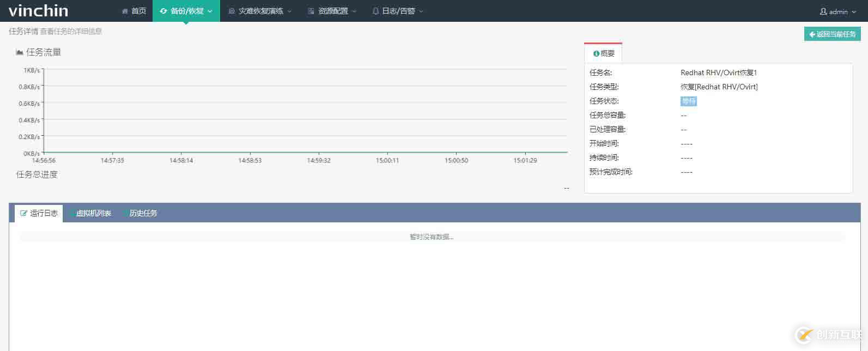Click task type 恢复[Redhat RHV/Ovirt]

(x=719, y=87)
